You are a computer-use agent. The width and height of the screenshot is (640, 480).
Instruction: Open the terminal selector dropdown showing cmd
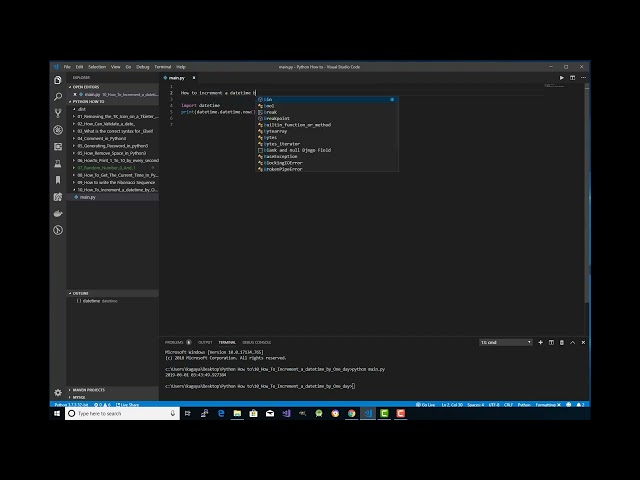click(506, 342)
